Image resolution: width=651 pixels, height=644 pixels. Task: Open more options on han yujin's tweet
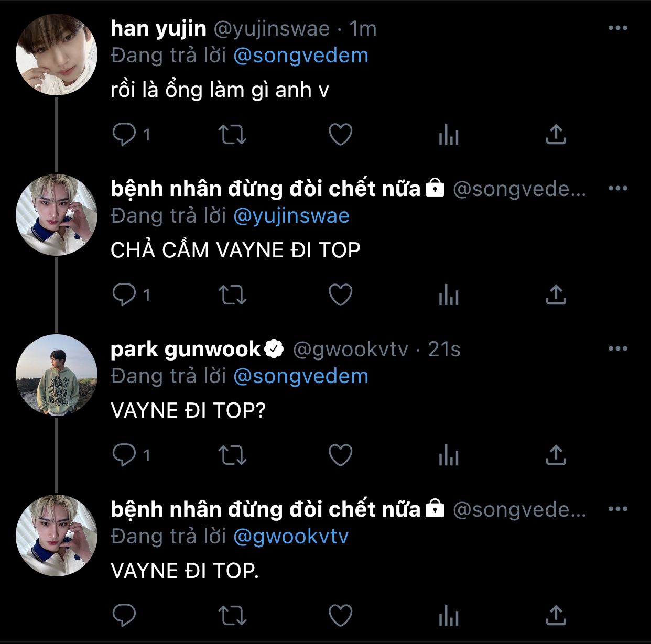coord(618,28)
